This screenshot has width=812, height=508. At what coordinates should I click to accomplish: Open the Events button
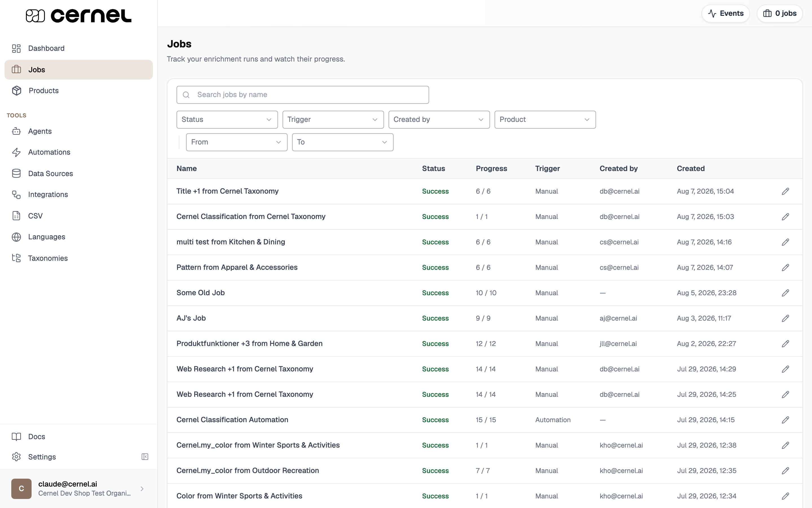coord(725,14)
